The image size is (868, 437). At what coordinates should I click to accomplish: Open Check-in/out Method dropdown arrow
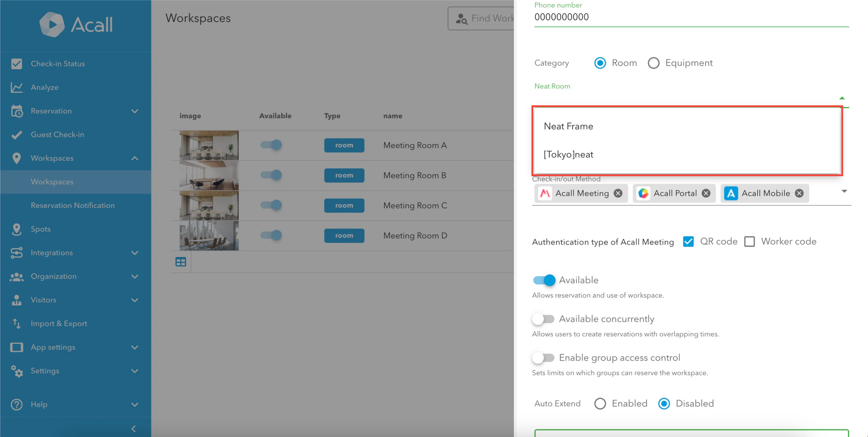(x=844, y=191)
